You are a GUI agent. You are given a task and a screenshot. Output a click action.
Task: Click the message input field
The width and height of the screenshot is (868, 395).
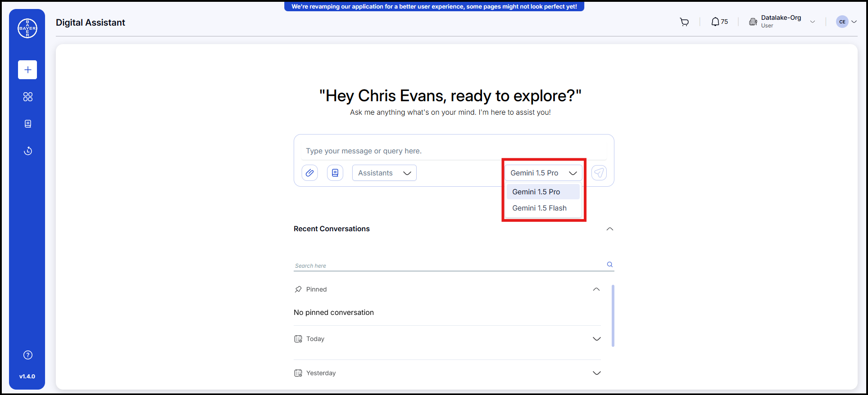(454, 151)
